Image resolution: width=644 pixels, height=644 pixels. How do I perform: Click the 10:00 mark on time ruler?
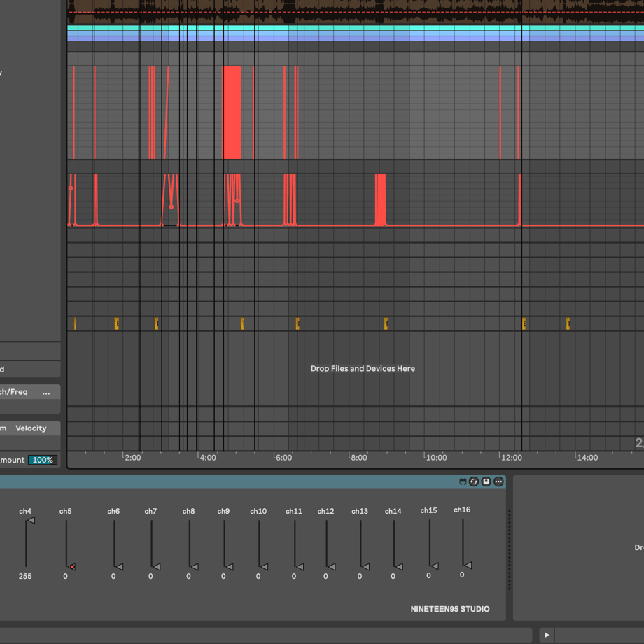click(x=436, y=458)
